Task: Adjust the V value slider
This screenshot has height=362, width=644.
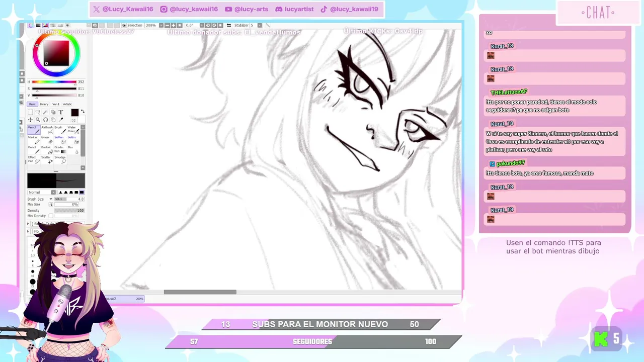Action: point(54,95)
